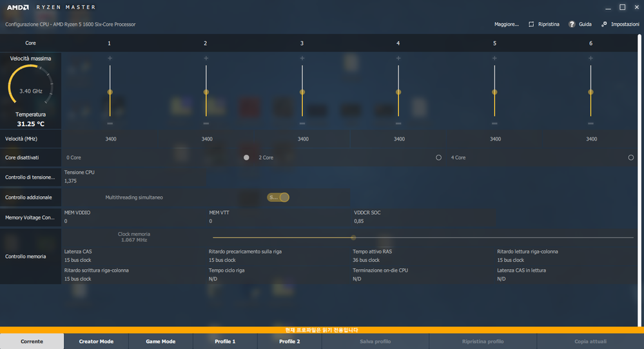Decrease core 6 speed with minus icon
This screenshot has width=644, height=349.
point(590,123)
